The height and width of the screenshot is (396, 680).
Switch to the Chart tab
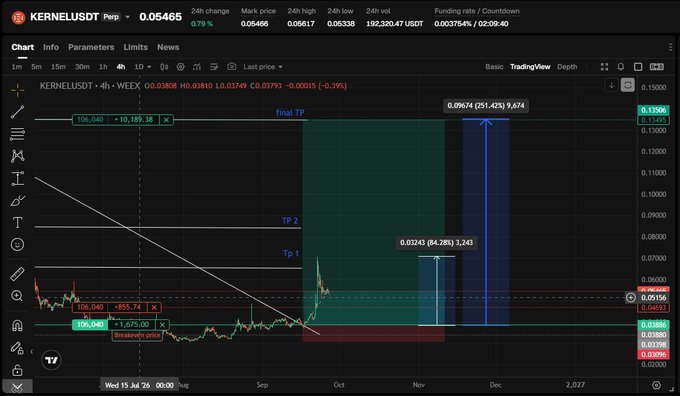(x=23, y=47)
